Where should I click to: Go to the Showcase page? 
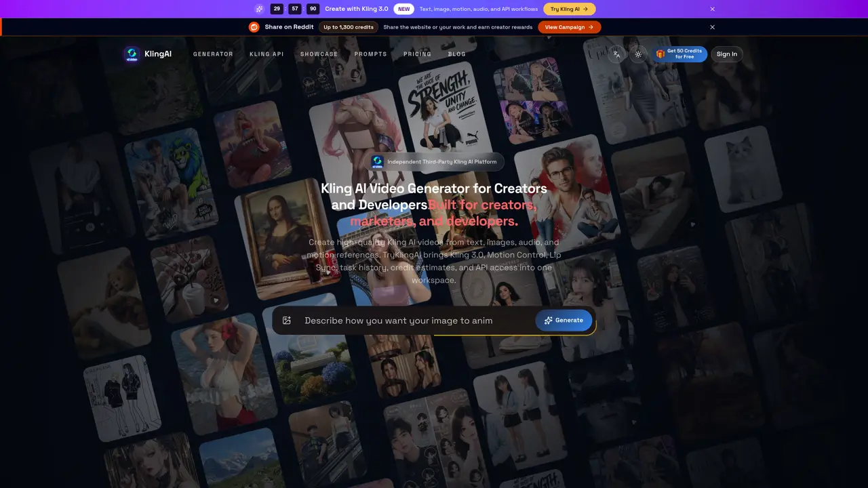tap(319, 54)
